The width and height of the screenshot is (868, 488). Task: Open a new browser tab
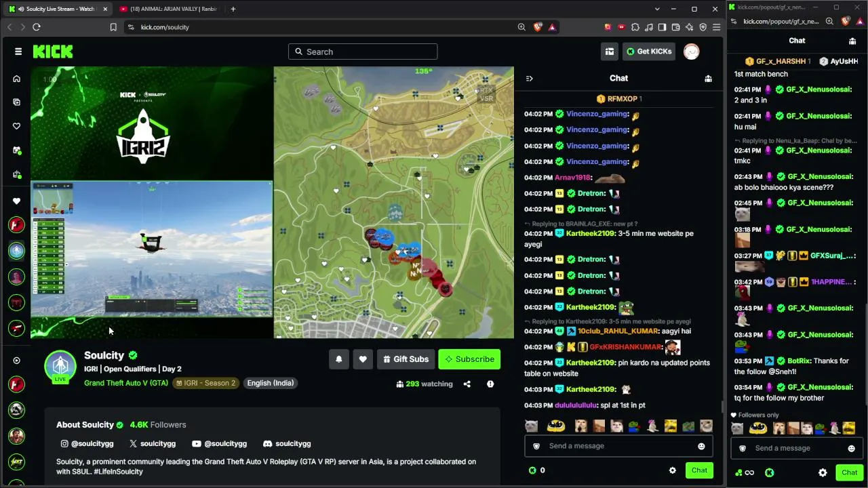(x=233, y=9)
